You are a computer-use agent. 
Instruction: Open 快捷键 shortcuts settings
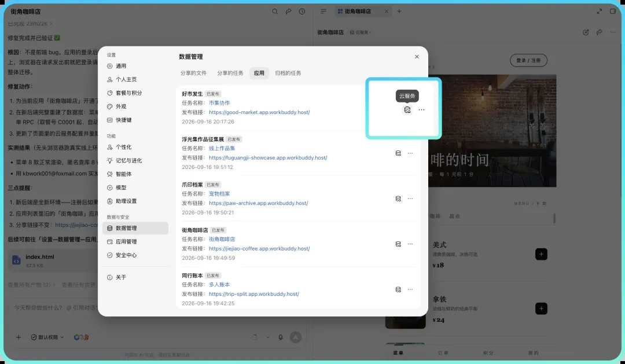click(135, 120)
